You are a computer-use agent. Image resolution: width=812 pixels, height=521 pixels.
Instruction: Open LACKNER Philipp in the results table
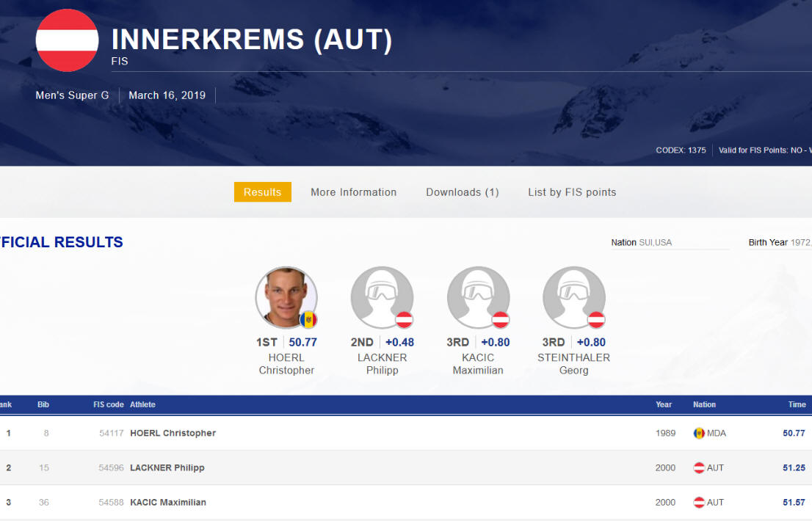167,467
